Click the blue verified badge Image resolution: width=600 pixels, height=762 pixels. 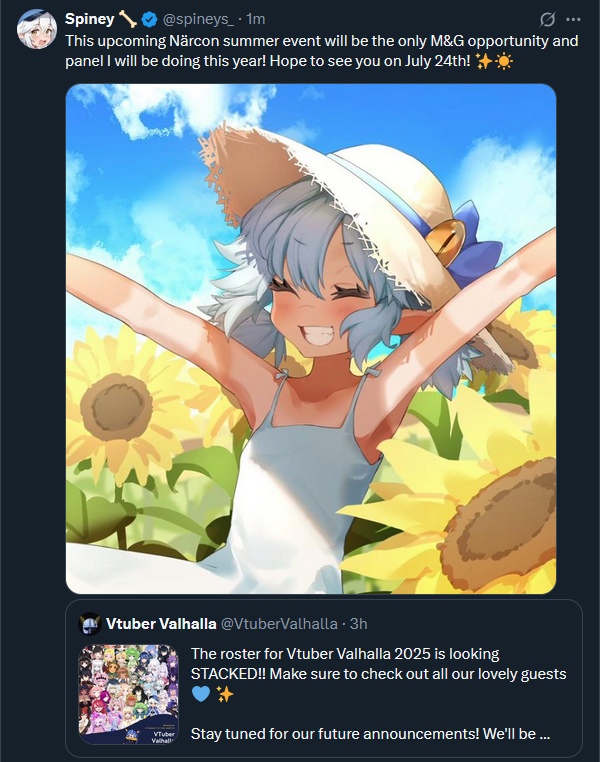pos(149,19)
